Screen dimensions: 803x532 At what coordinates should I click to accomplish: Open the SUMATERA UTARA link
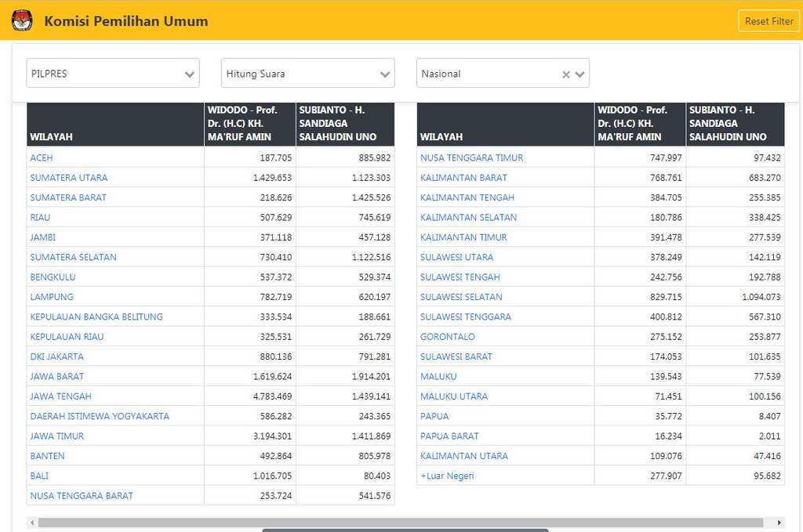tap(69, 178)
